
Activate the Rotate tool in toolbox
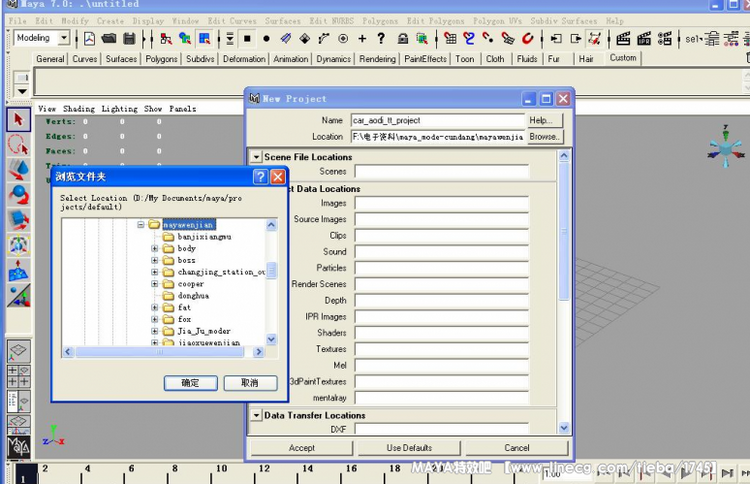pyautogui.click(x=19, y=195)
